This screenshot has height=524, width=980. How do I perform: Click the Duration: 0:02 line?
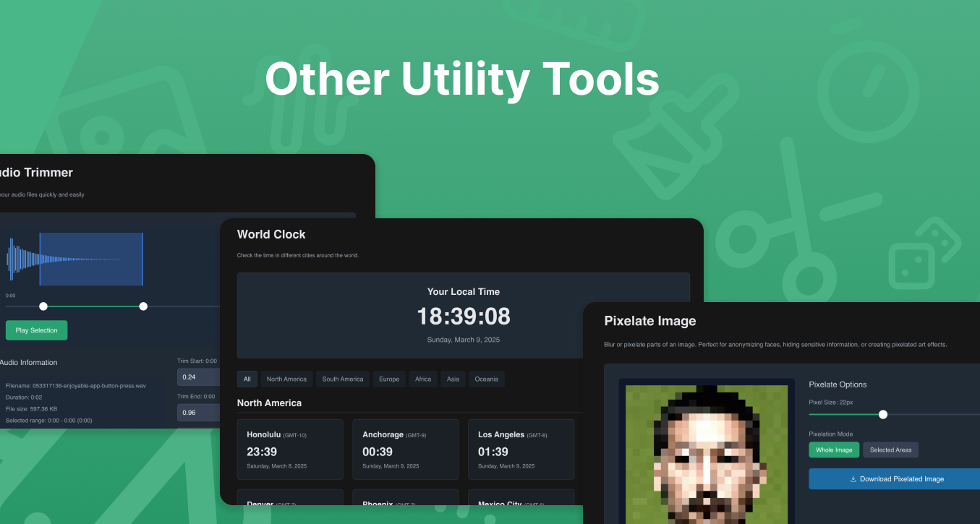pos(24,398)
